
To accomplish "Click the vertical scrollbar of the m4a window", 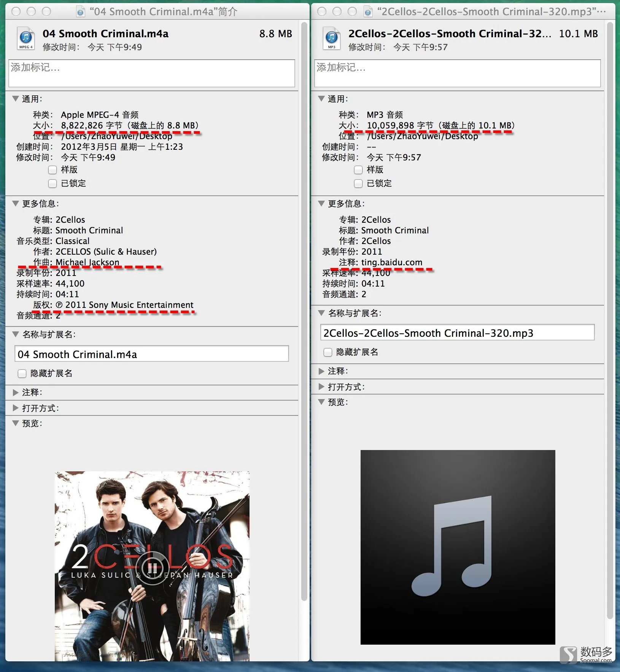I will click(x=304, y=312).
